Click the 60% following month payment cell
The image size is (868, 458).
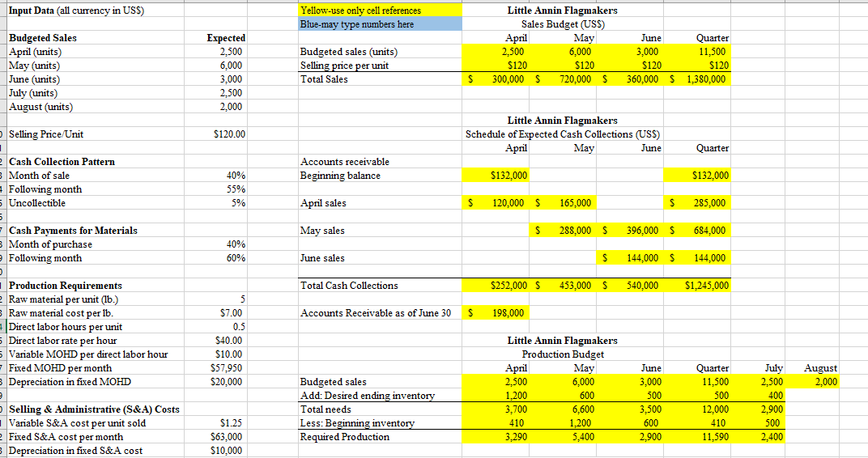[x=216, y=258]
